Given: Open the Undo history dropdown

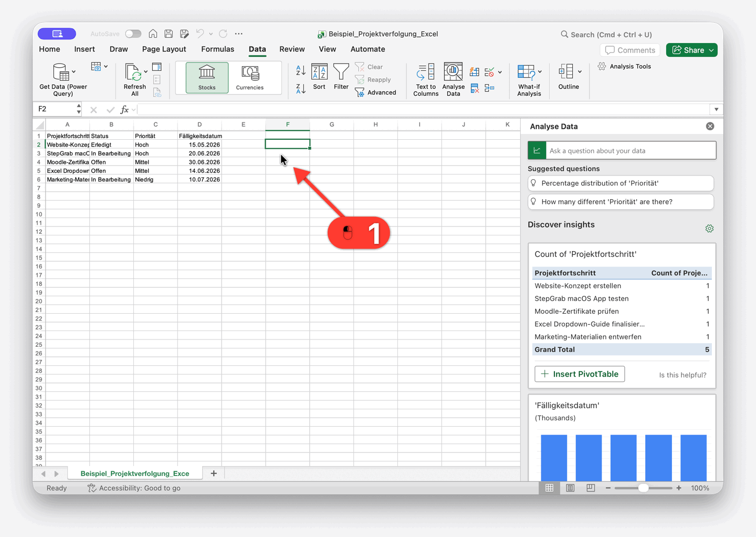Looking at the screenshot, I should click(211, 34).
